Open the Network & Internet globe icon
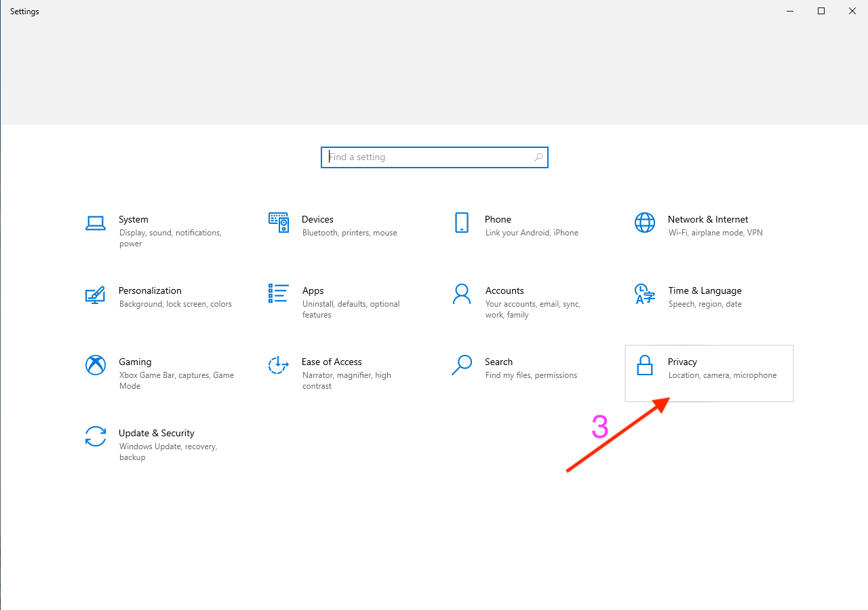The width and height of the screenshot is (868, 610). 645,223
